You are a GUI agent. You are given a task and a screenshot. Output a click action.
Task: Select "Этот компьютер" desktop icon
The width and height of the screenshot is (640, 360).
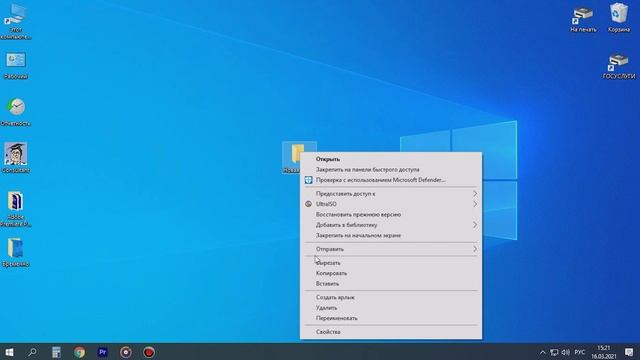16,21
